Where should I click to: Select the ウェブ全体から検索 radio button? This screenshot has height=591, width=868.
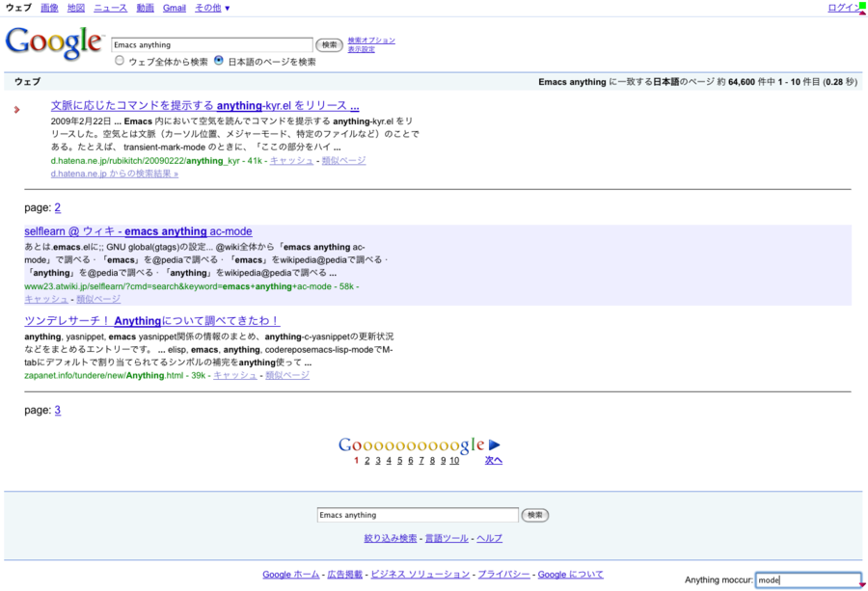click(120, 61)
